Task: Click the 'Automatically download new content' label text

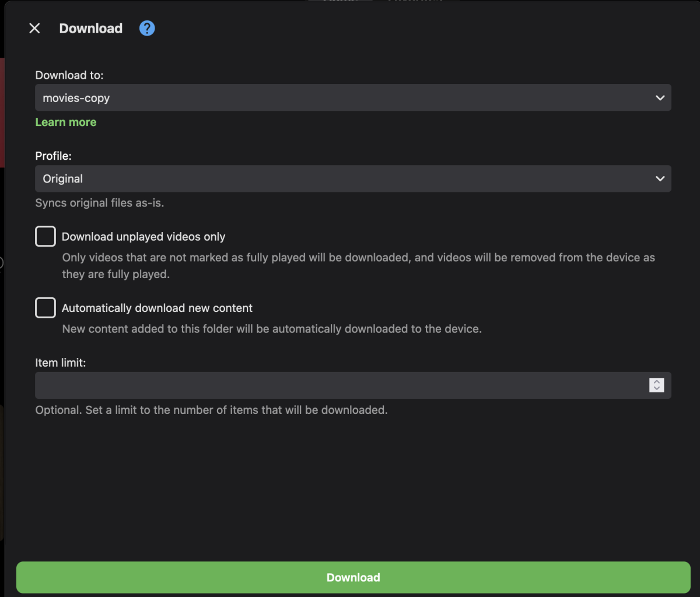Action: tap(157, 308)
